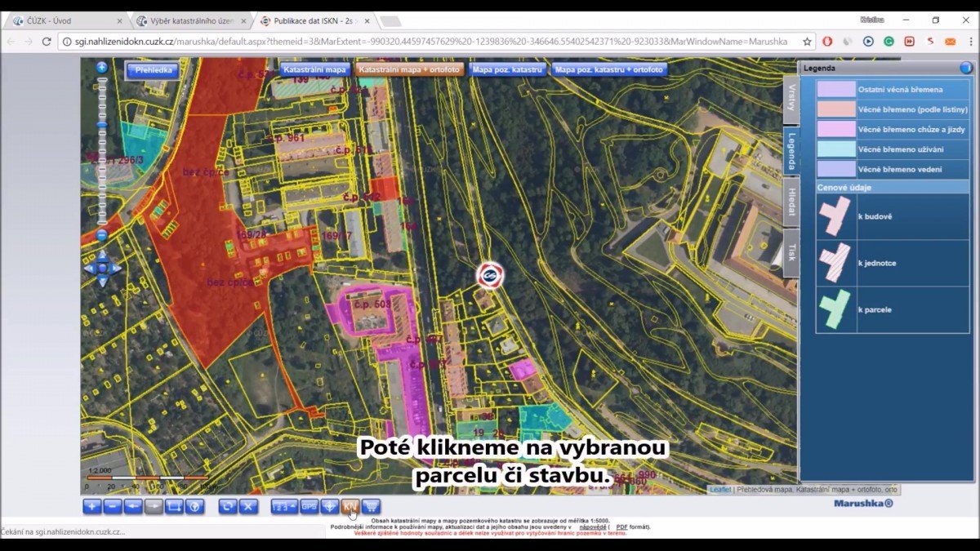
Task: Pan map down with navigation arrow
Action: click(x=103, y=281)
